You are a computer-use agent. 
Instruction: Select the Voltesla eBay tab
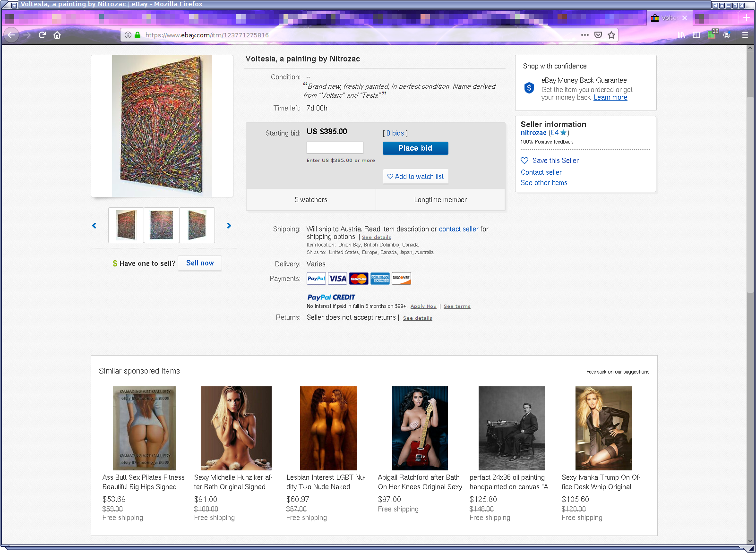click(x=670, y=18)
